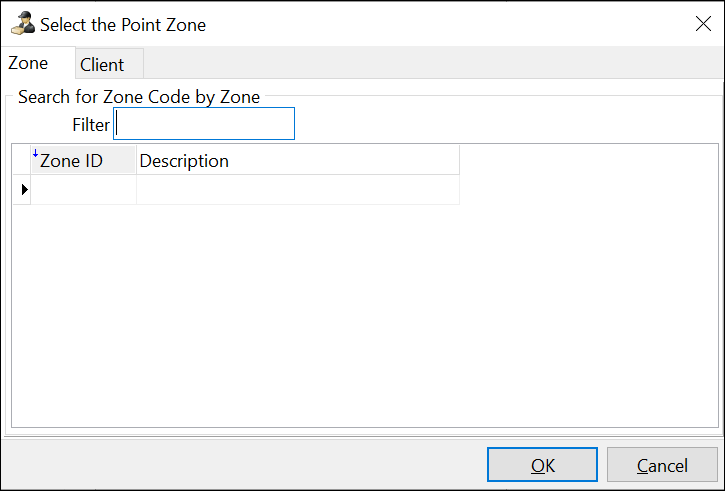Click the grid's top-left corner selector cell
Viewport: 725px width, 491px height.
pyautogui.click(x=22, y=160)
